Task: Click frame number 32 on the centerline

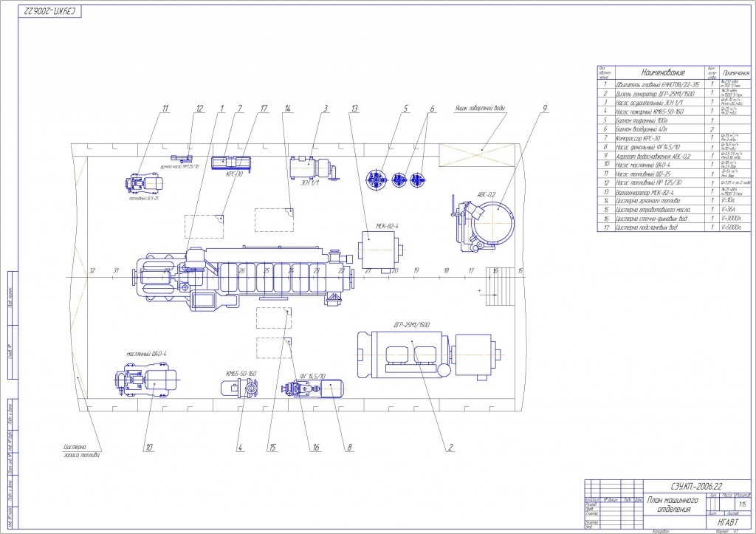Action: coord(92,271)
